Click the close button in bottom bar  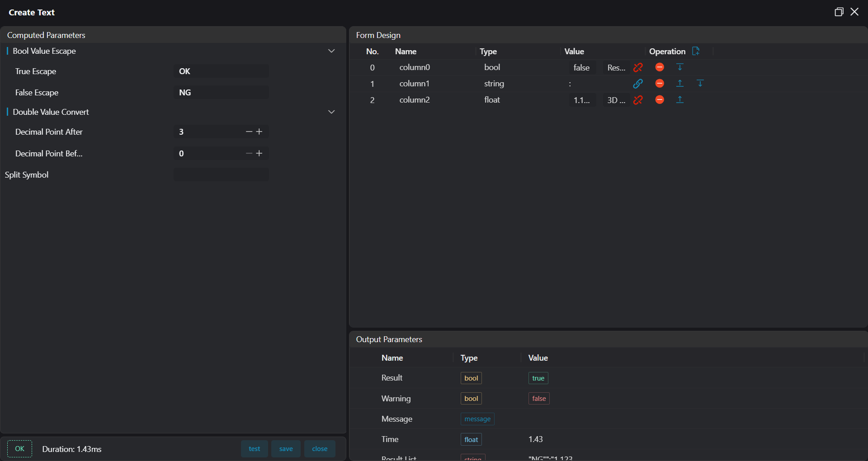coord(320,449)
